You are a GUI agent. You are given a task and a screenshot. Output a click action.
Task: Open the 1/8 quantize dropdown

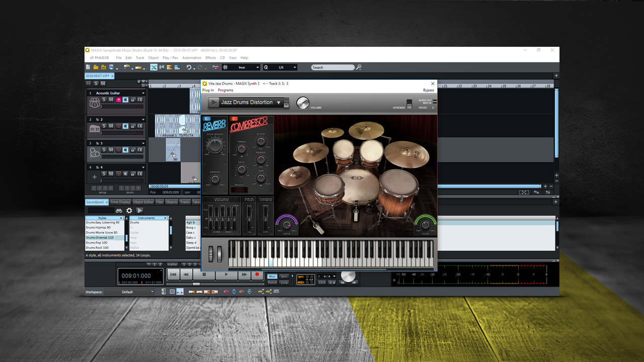click(294, 67)
